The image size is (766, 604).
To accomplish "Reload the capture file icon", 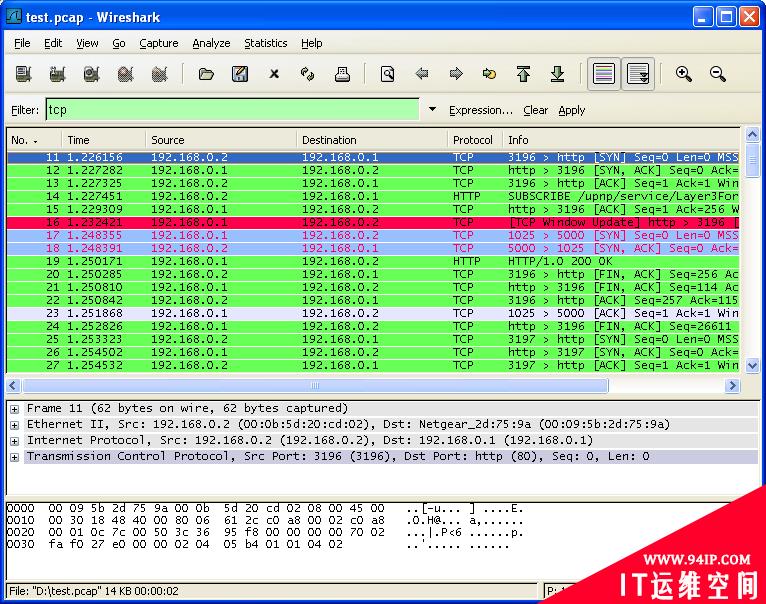I will [308, 74].
